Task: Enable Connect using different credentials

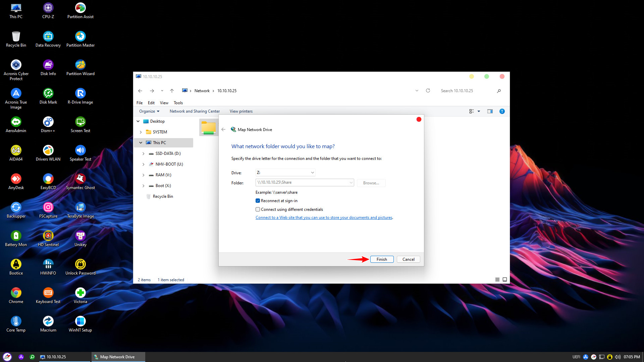Action: [258, 209]
